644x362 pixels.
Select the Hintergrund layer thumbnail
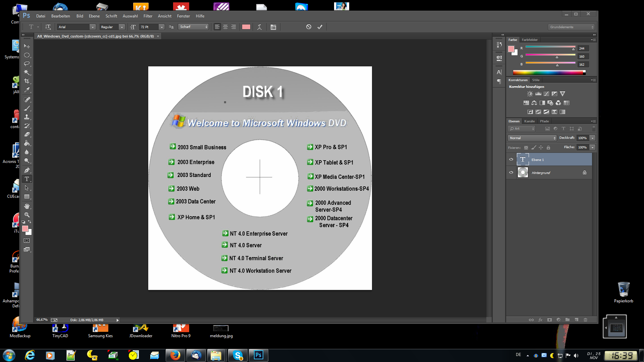pyautogui.click(x=523, y=173)
